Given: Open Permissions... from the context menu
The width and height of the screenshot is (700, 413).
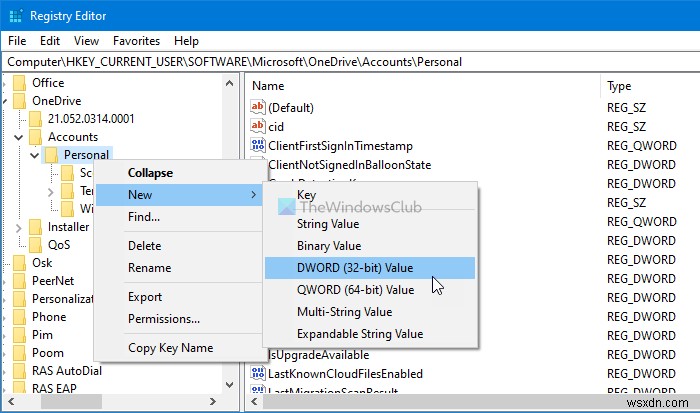Looking at the screenshot, I should click(179, 319).
